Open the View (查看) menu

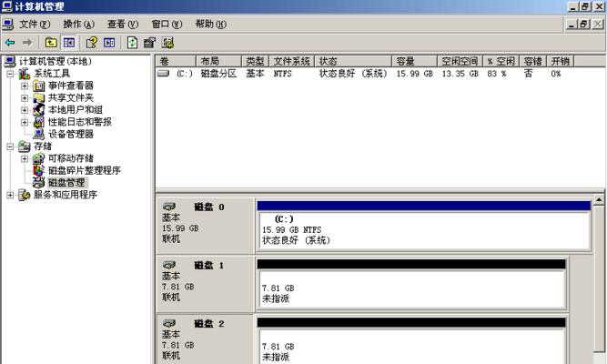coord(123,25)
